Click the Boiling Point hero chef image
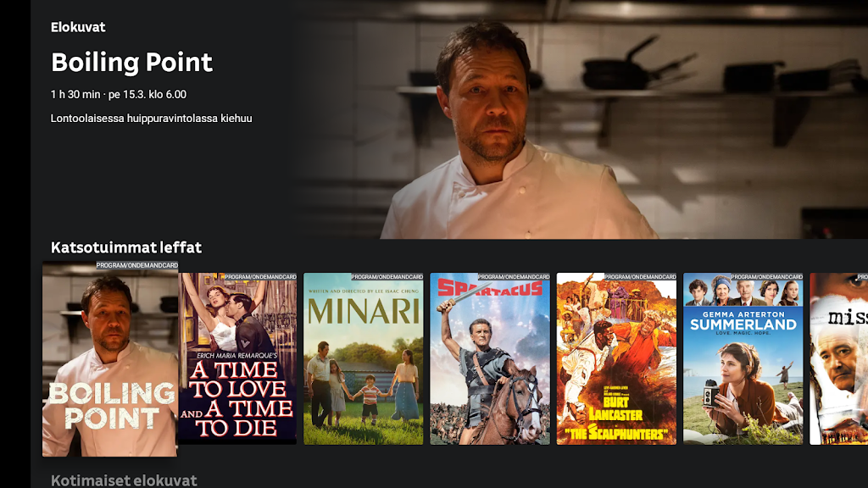Viewport: 868px width, 488px height. pos(580,119)
